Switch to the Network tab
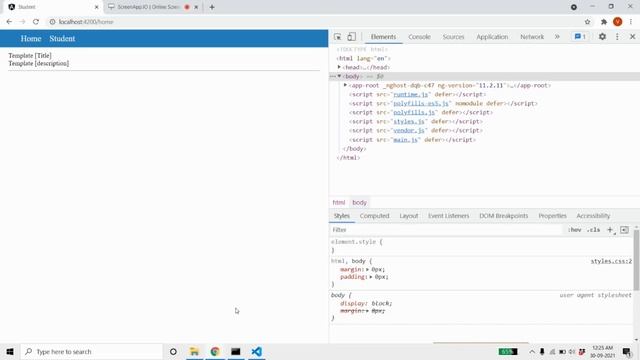This screenshot has width=640, height=360. pyautogui.click(x=532, y=37)
